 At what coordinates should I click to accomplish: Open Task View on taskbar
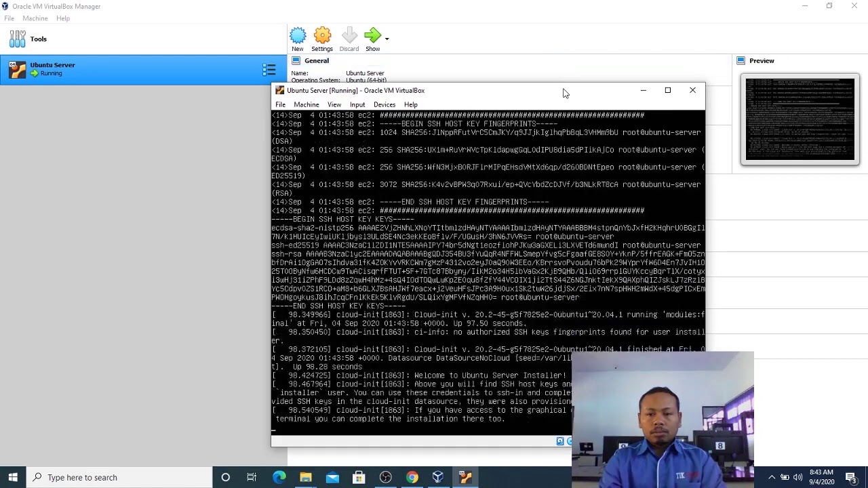252,477
